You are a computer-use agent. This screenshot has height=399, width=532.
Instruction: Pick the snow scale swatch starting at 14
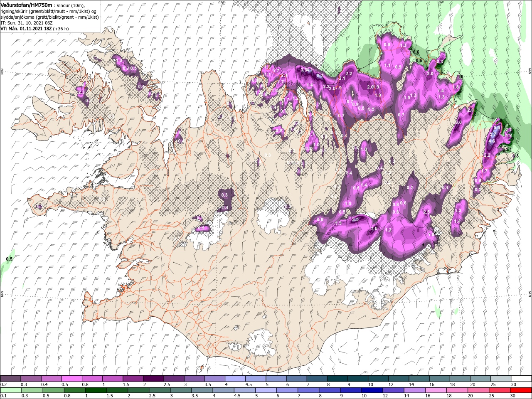pyautogui.click(x=420, y=378)
